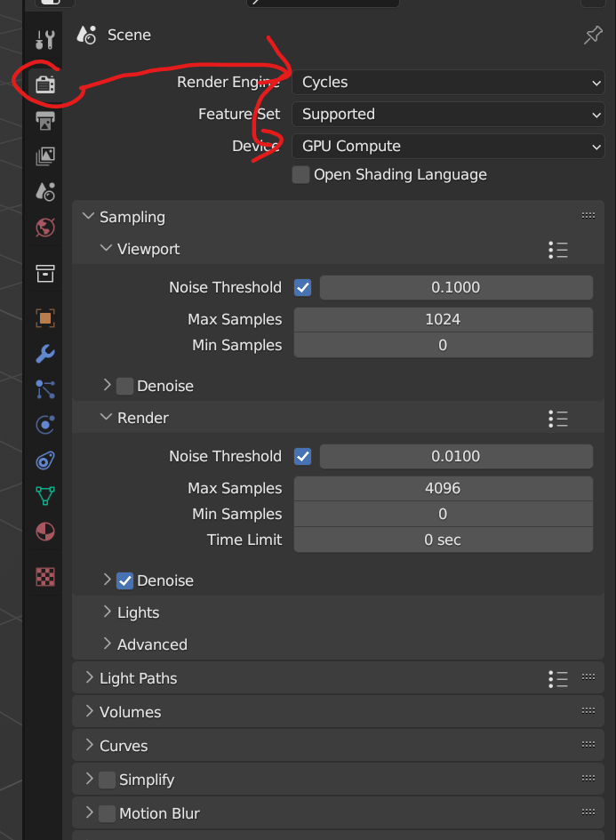The image size is (616, 840).
Task: Disable the Render Denoise checkbox
Action: [x=125, y=581]
